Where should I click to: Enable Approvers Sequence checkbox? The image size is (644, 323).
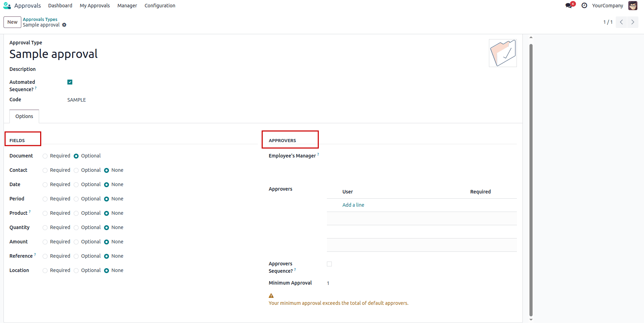tap(329, 264)
